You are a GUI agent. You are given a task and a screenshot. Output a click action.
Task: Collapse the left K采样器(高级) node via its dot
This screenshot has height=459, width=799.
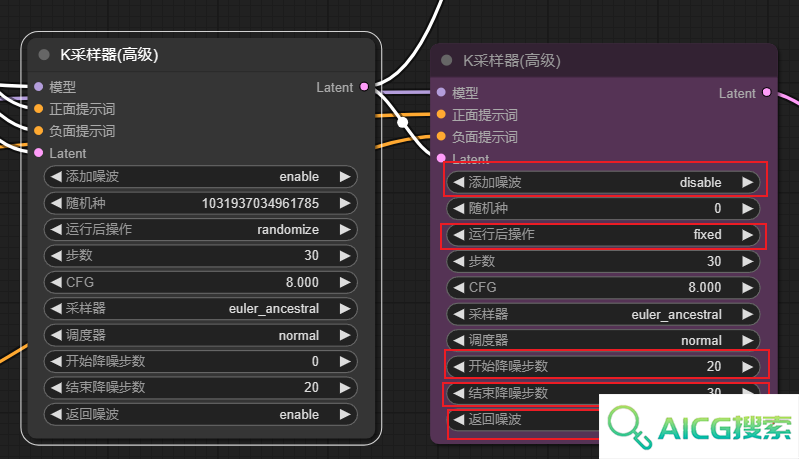pyautogui.click(x=44, y=55)
